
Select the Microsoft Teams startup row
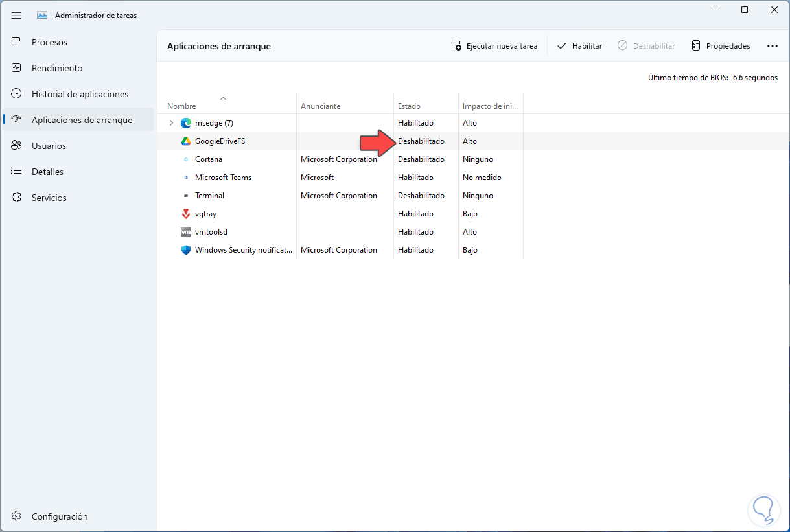point(223,178)
